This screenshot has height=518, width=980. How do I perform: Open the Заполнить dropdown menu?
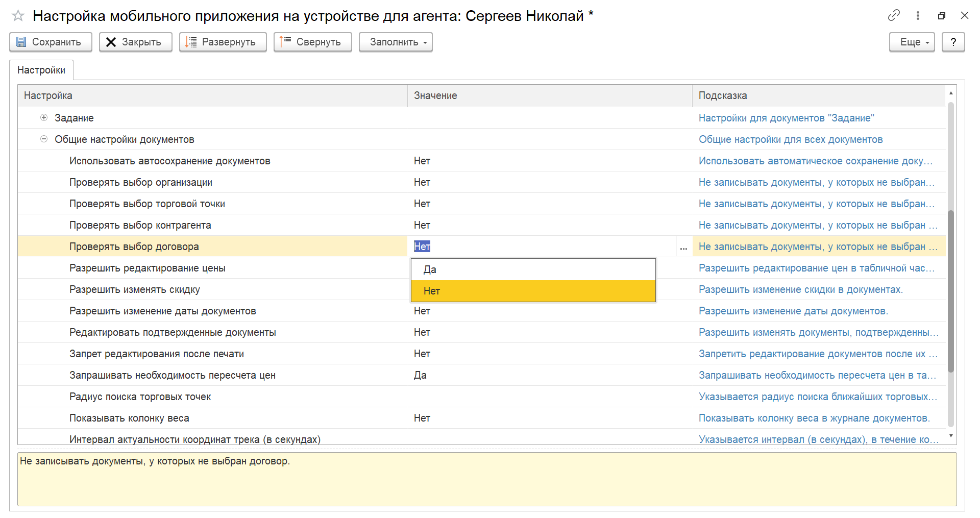396,42
